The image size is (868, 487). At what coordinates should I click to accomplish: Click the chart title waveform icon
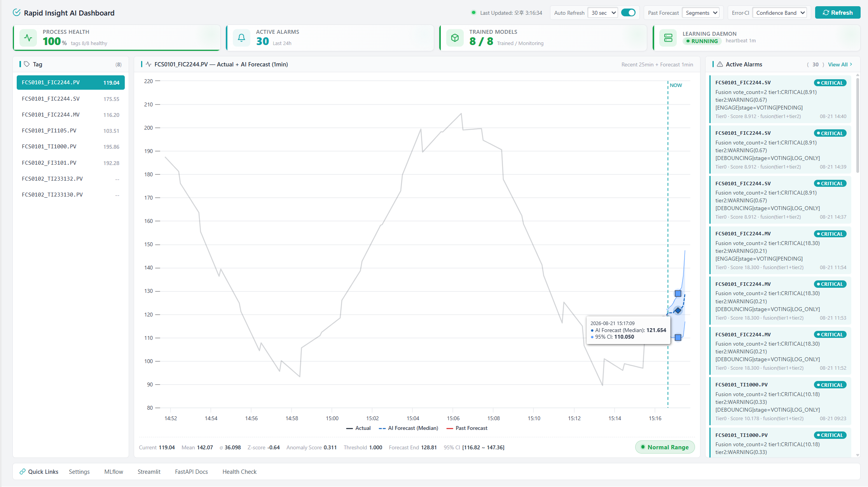click(148, 64)
